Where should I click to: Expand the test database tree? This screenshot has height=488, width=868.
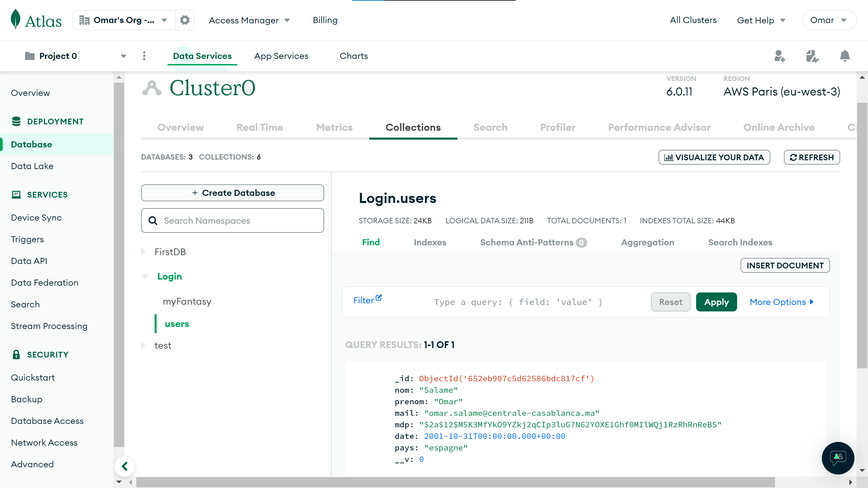[x=143, y=345]
